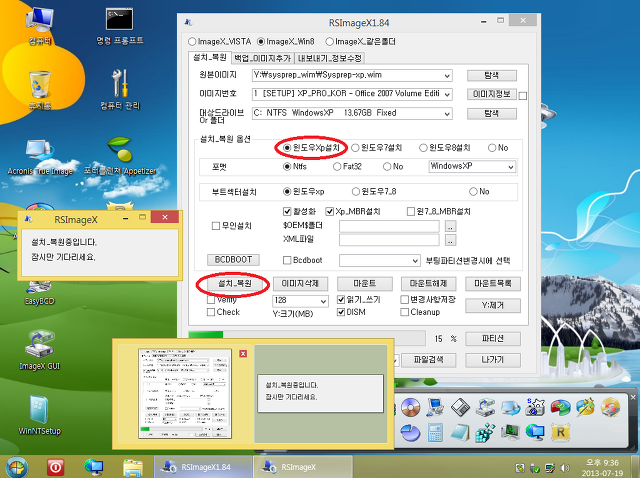Viewport: 640px width, 478px height.
Task: Click the yellow R icon in launcher dock
Action: [560, 432]
